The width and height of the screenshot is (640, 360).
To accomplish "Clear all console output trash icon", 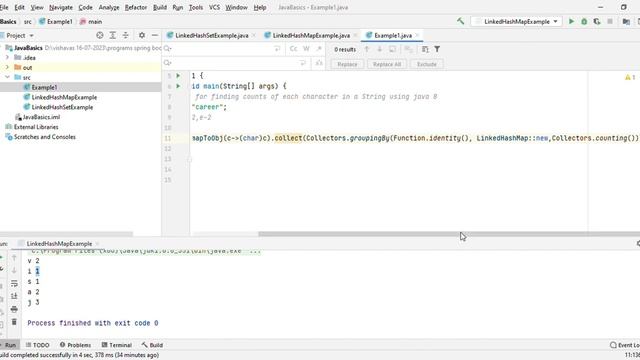I will click(14, 322).
